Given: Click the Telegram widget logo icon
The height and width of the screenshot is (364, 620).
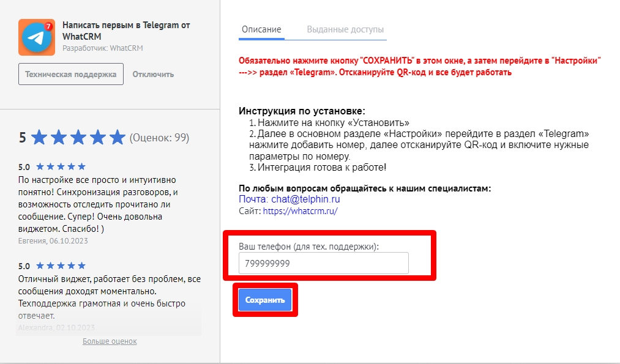Looking at the screenshot, I should 37,37.
